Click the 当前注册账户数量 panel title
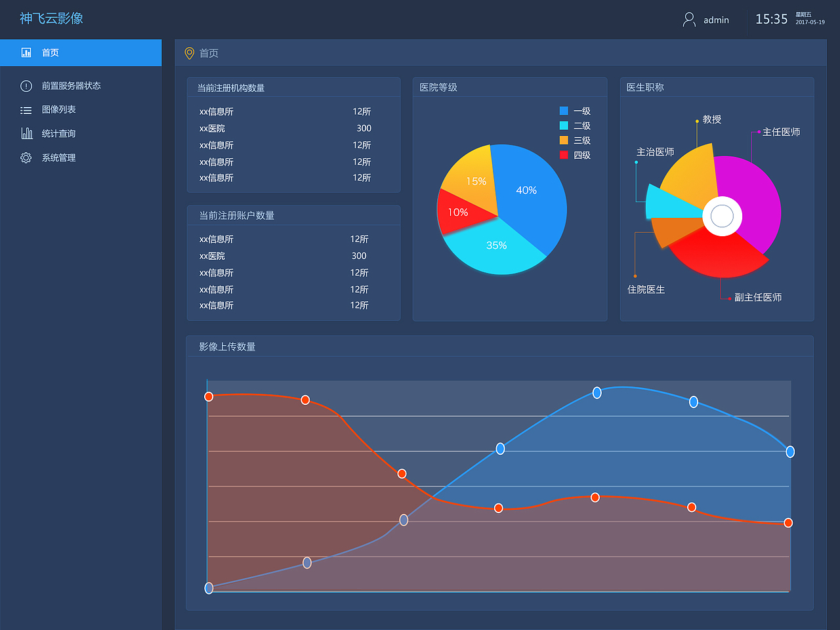This screenshot has height=630, width=840. (237, 215)
